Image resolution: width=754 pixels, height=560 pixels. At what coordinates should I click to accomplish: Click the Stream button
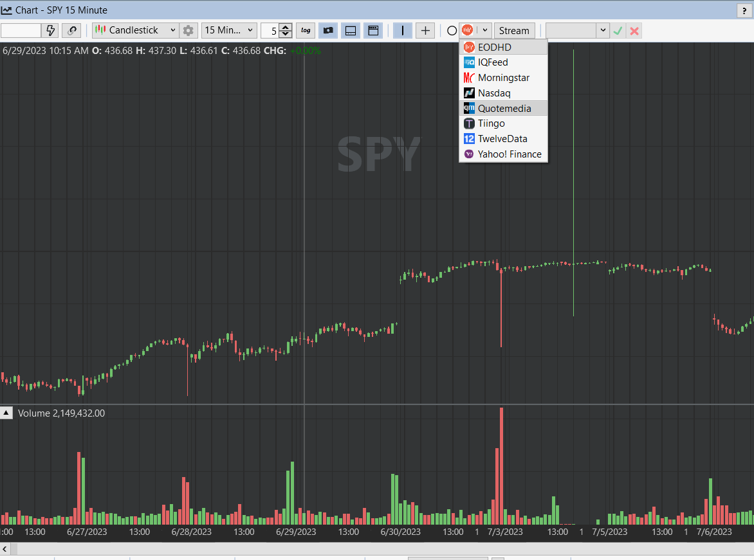[514, 31]
